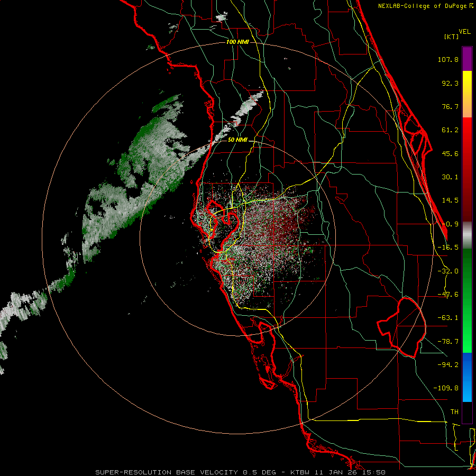Select the 76.7 scale label
The width and height of the screenshot is (476, 476).
pos(450,106)
